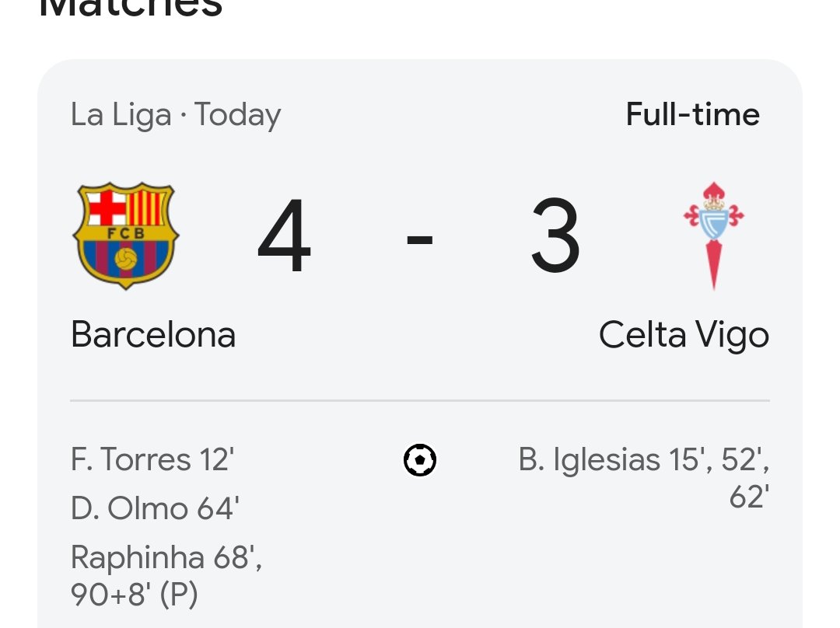Click the 62' goal time for Iglesias
This screenshot has width=840, height=628.
tap(750, 497)
